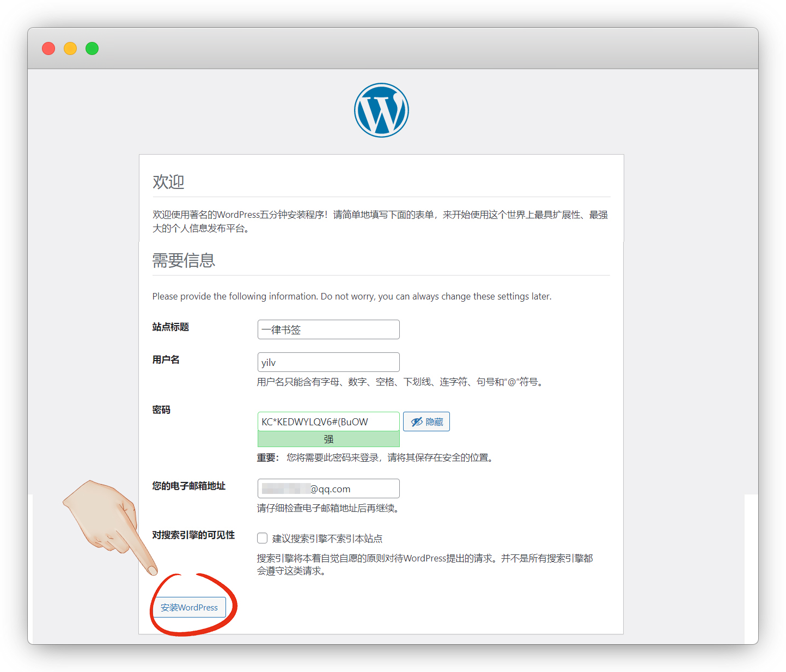Click the email address field ending in @qq.com
The width and height of the screenshot is (786, 672).
point(328,488)
